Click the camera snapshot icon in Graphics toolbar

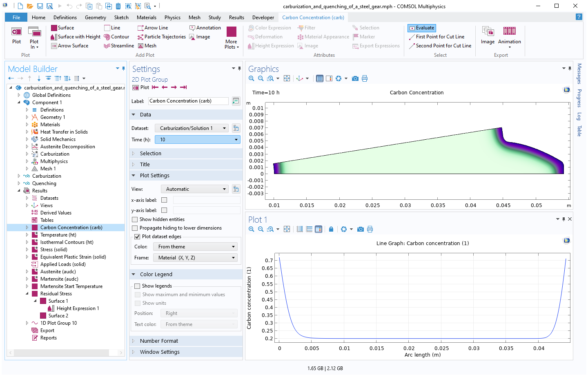[355, 78]
